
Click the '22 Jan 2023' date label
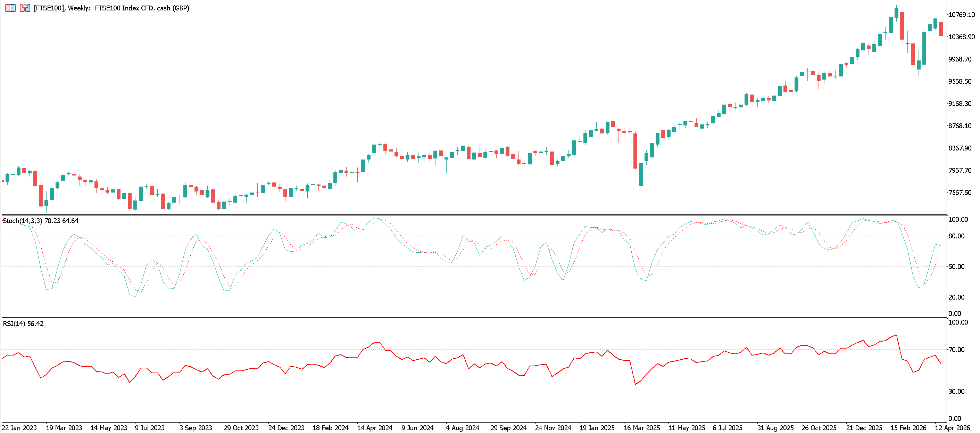pyautogui.click(x=19, y=428)
